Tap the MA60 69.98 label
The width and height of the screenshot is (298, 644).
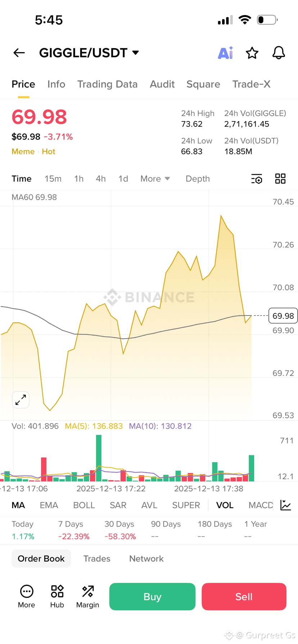tap(34, 197)
